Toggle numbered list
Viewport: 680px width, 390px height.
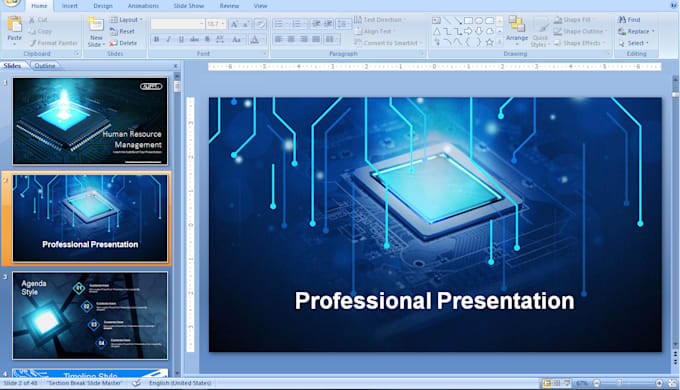point(298,24)
